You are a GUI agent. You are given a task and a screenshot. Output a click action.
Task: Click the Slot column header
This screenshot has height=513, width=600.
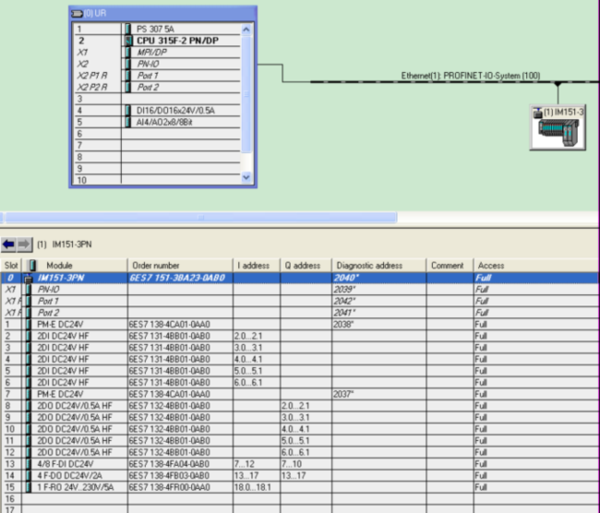pyautogui.click(x=11, y=265)
